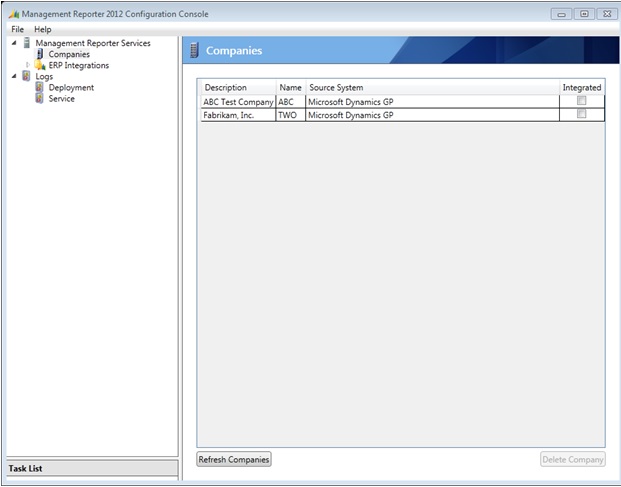
Task: Sort by the Integrated column header
Action: (582, 88)
